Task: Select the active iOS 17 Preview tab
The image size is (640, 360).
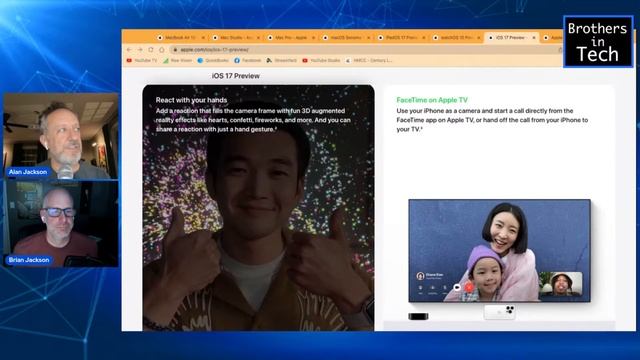Action: (511, 38)
